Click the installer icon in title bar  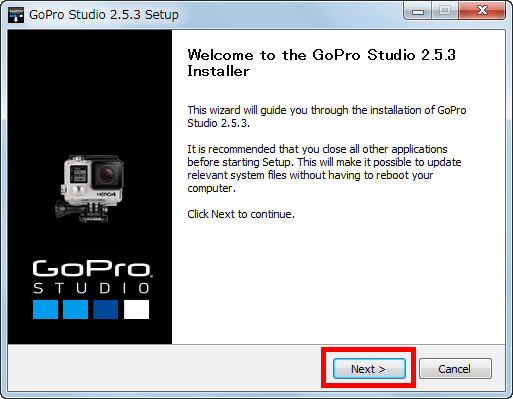16,15
